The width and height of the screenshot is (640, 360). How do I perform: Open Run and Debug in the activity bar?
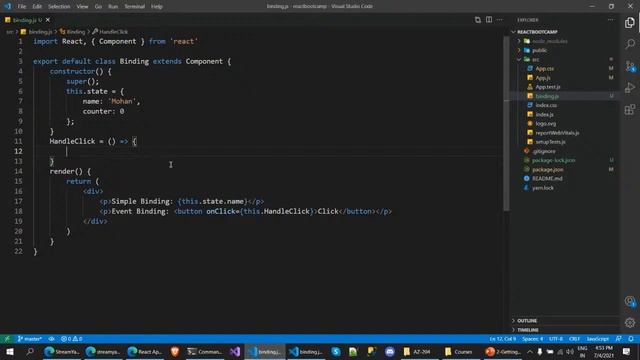(x=630, y=87)
